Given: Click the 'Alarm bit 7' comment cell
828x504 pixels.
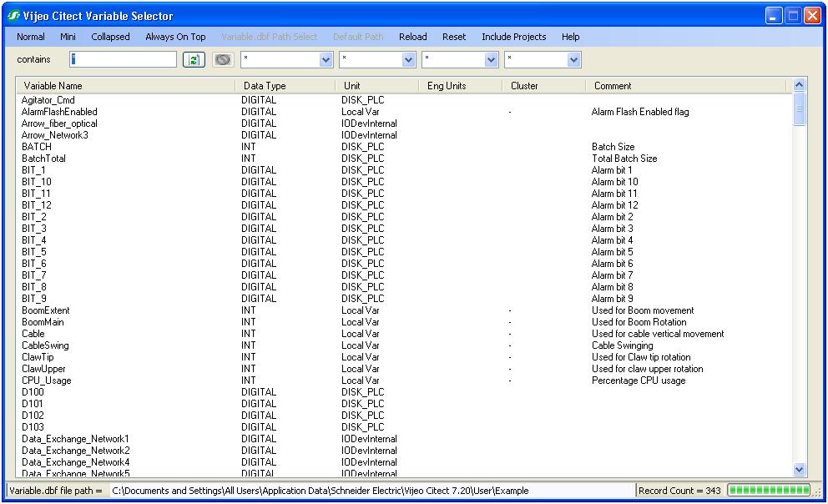Looking at the screenshot, I should 612,275.
